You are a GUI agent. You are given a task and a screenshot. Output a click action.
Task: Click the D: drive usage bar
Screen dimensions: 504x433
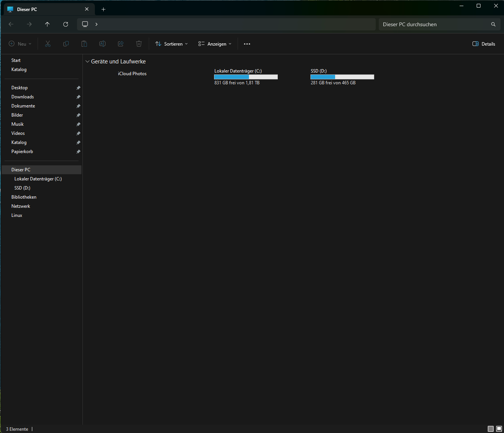[x=342, y=77]
